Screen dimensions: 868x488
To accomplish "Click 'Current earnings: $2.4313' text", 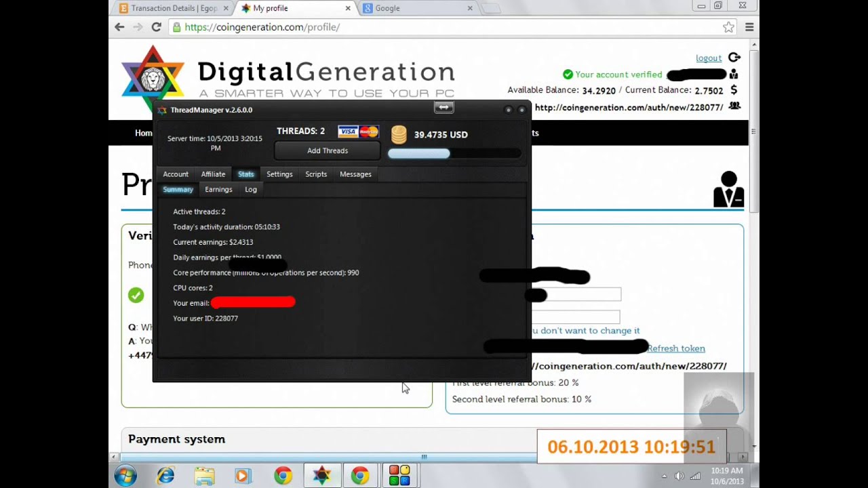I will coord(213,242).
